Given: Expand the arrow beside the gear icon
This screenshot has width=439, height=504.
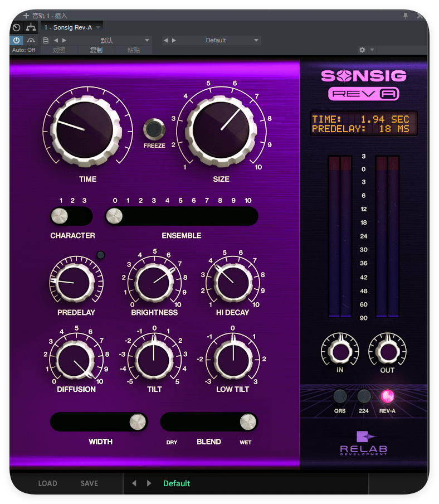Looking at the screenshot, I should 372,50.
